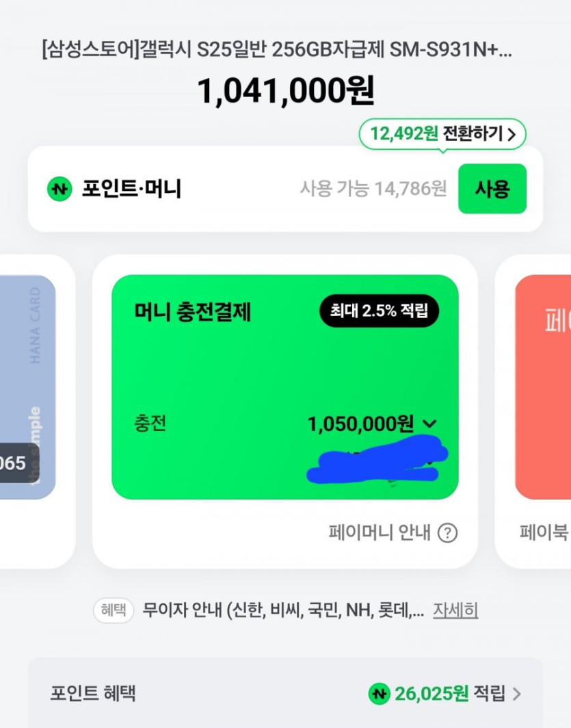
Task: Click the arrow in the 전환하기 bubble
Action: click(512, 134)
